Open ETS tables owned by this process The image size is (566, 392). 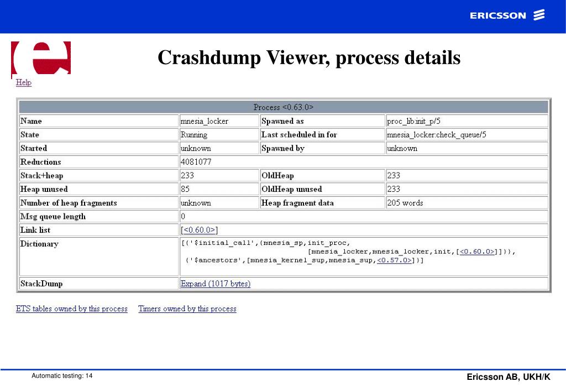click(71, 309)
